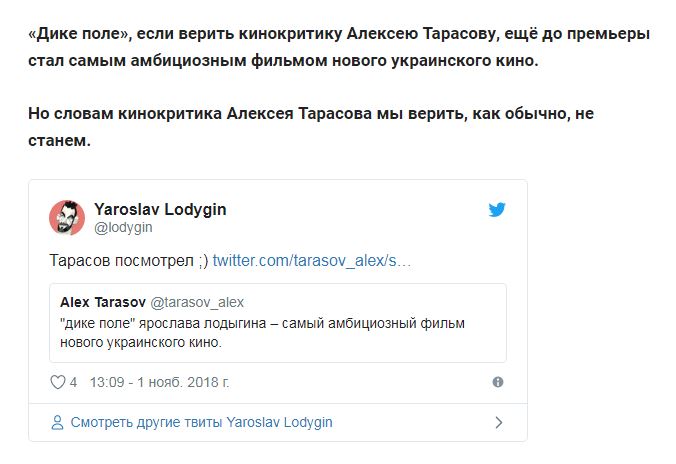The width and height of the screenshot is (676, 464).
Task: Click the Alex Tarasov name in quoted tweet
Action: pos(103,302)
